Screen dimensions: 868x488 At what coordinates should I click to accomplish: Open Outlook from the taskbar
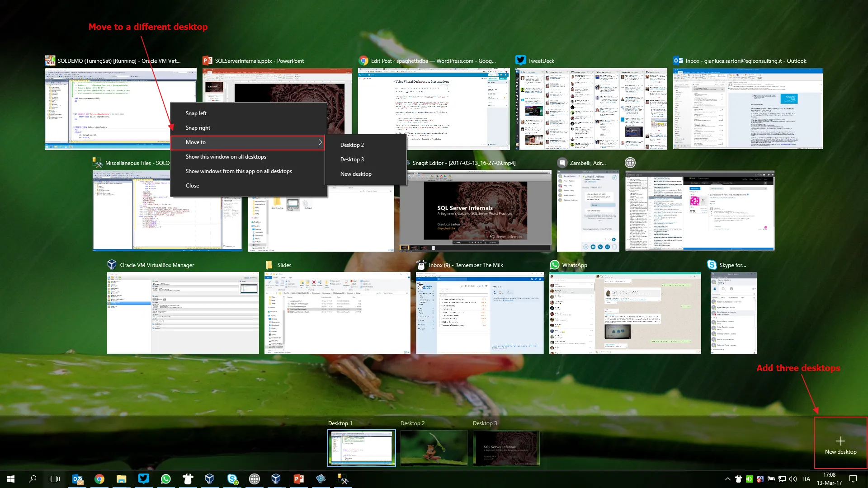click(77, 479)
